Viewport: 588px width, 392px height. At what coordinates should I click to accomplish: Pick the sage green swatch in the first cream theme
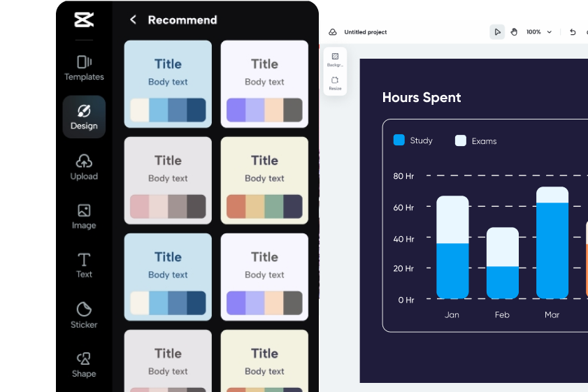(x=274, y=207)
